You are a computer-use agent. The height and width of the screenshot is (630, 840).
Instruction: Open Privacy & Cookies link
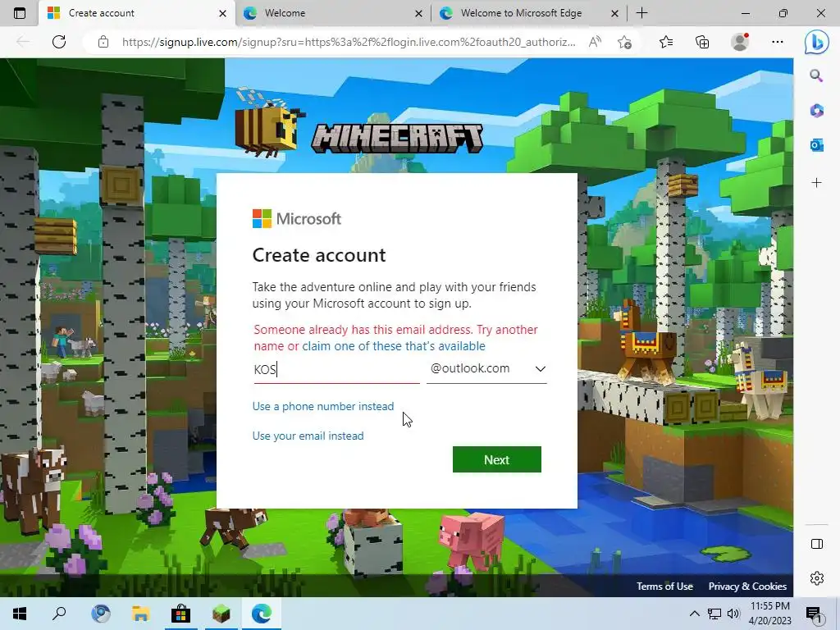(x=747, y=586)
